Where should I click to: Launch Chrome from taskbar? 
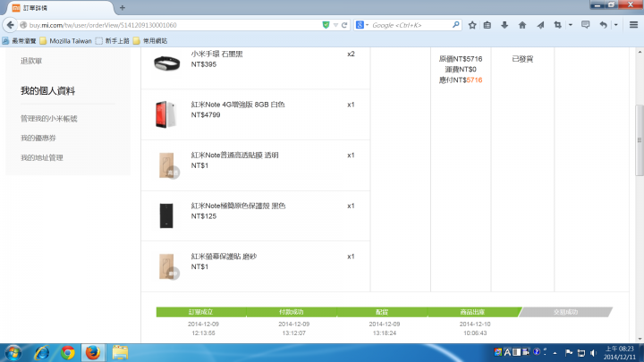pos(68,353)
